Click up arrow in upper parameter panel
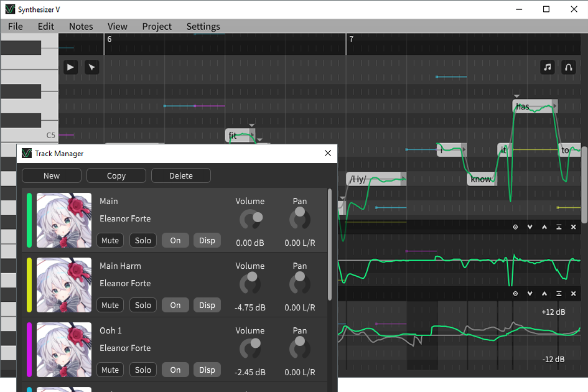The height and width of the screenshot is (392, 588). pyautogui.click(x=544, y=227)
